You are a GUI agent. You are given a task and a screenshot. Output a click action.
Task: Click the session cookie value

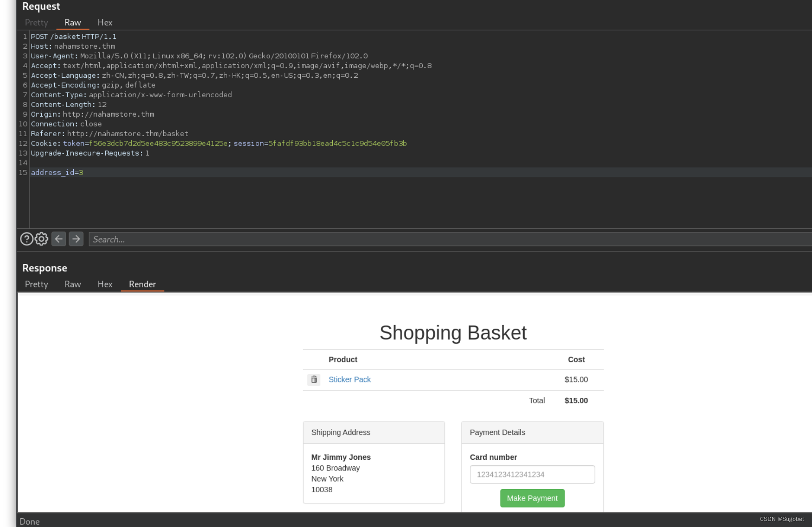337,144
